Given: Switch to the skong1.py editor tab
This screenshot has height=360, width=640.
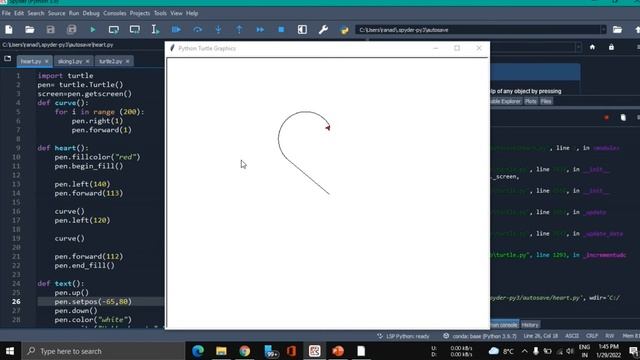Looking at the screenshot, I should click(70, 61).
